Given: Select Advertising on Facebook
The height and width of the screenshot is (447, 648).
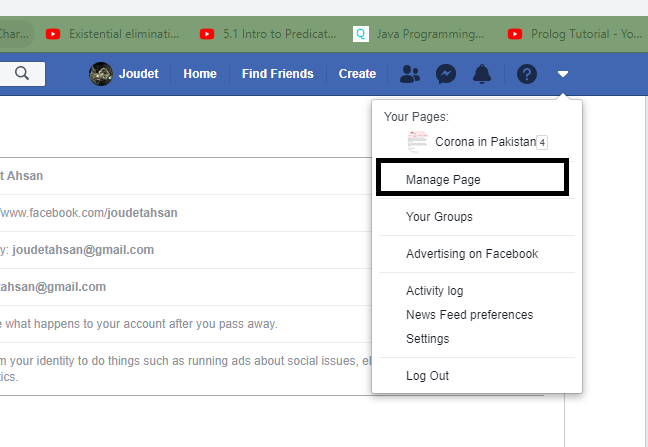Looking at the screenshot, I should point(472,254).
